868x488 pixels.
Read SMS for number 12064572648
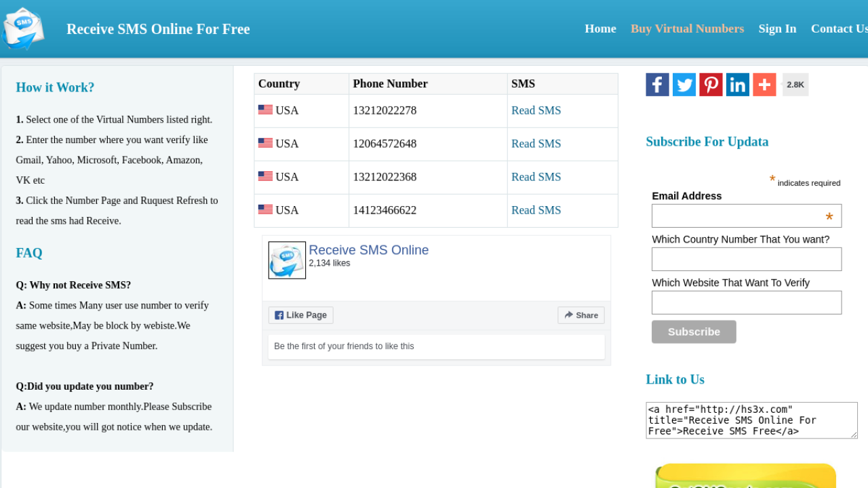pyautogui.click(x=536, y=144)
